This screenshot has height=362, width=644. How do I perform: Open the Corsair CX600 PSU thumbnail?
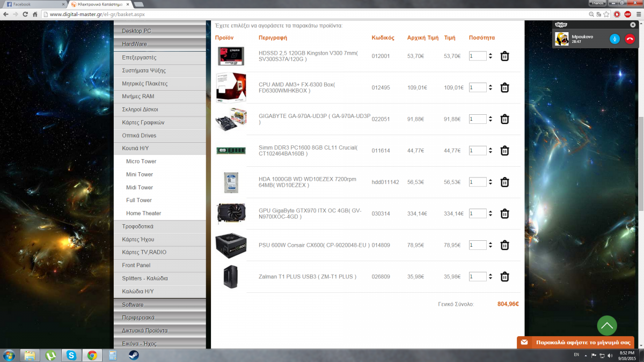231,245
